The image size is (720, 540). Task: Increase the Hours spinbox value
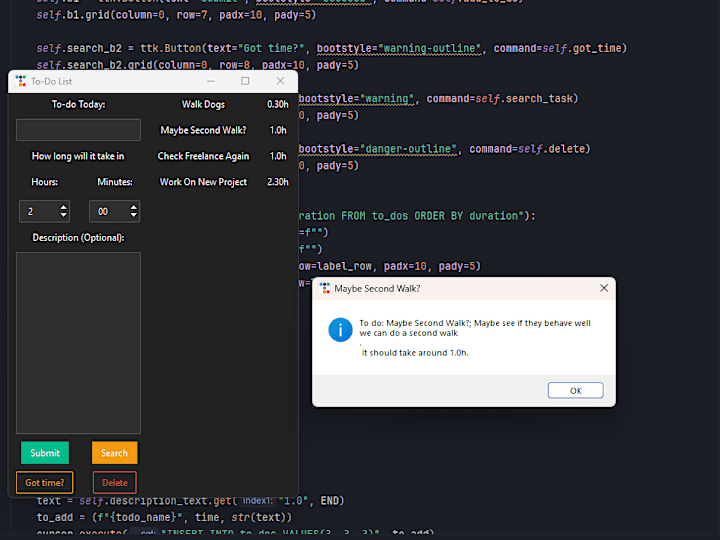(x=63, y=208)
